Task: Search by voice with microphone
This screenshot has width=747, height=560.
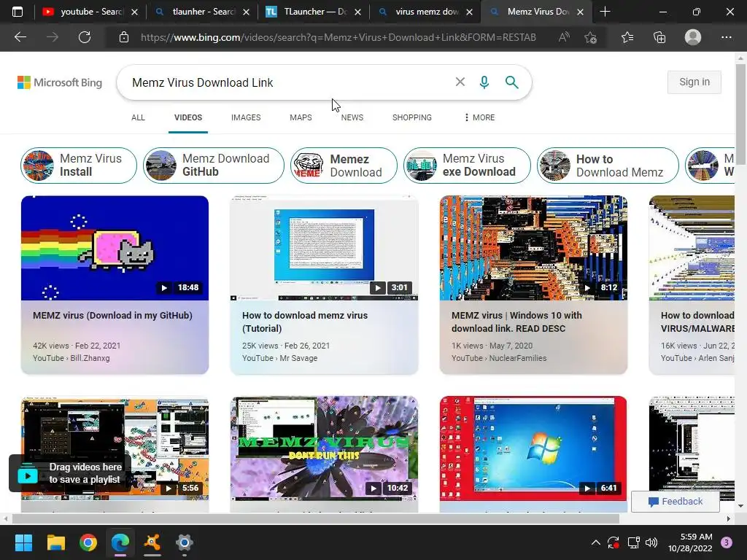Action: pos(484,82)
